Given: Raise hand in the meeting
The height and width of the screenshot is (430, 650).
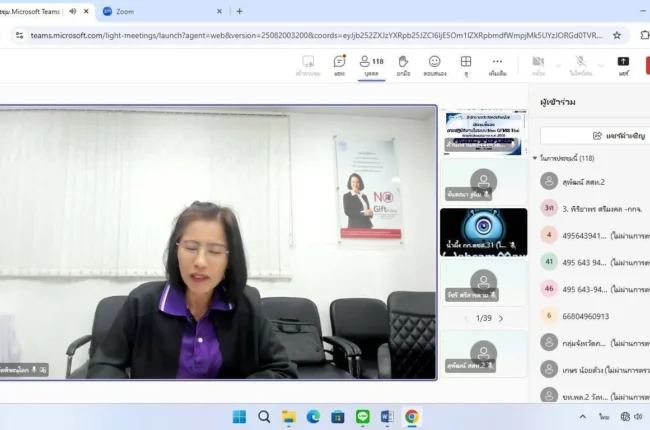Looking at the screenshot, I should point(403,65).
